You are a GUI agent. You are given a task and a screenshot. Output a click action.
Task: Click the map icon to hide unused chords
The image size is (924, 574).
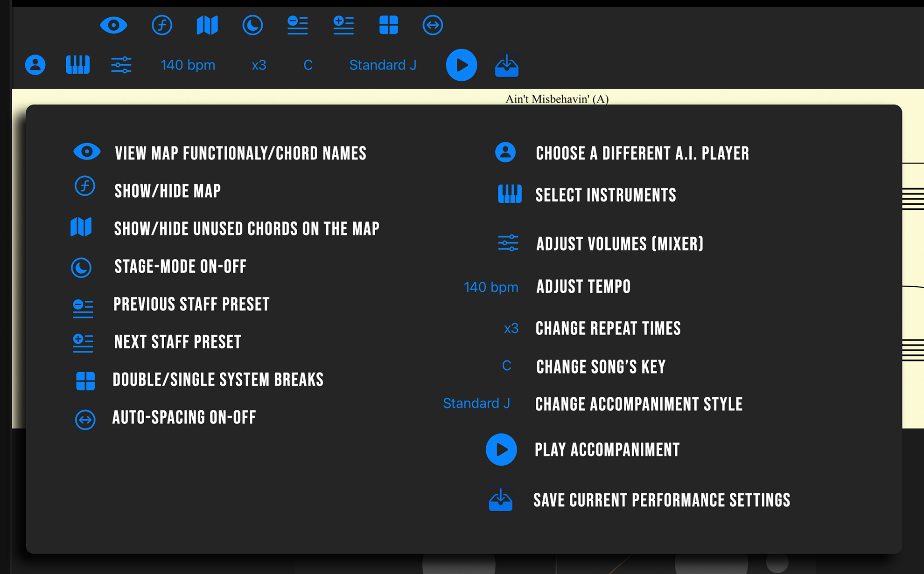tap(82, 228)
